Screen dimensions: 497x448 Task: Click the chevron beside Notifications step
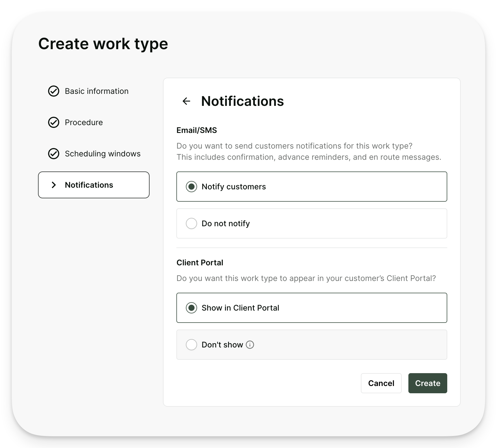(54, 185)
